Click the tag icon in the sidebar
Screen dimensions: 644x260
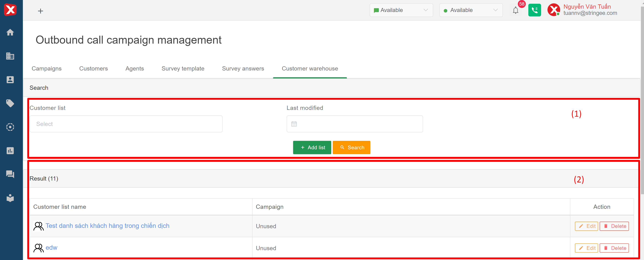(x=10, y=103)
